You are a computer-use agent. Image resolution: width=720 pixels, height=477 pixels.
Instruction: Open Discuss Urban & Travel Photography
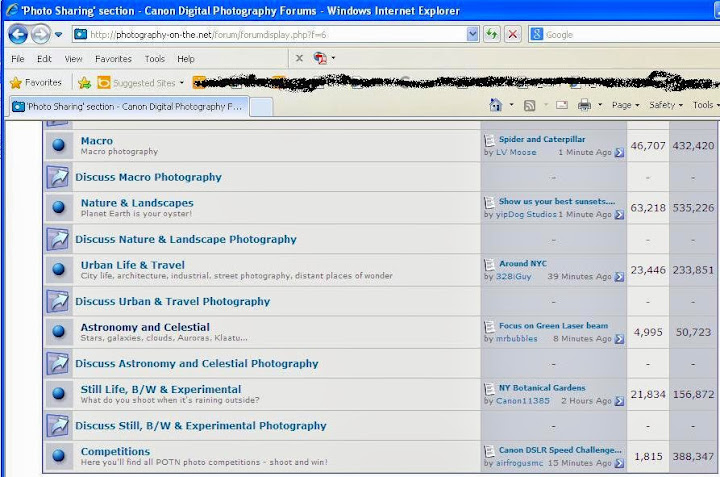[x=173, y=301]
